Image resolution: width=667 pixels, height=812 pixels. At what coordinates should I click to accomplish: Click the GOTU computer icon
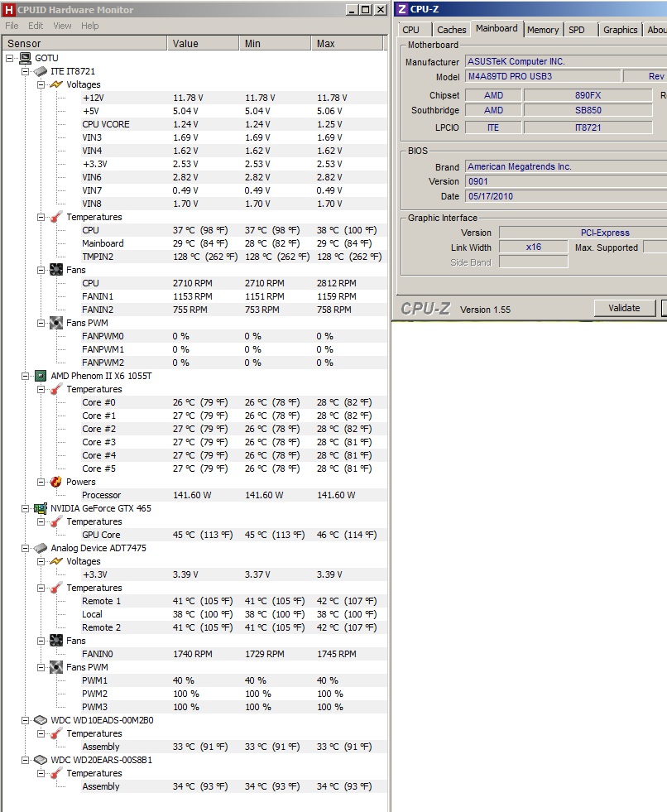tap(25, 58)
